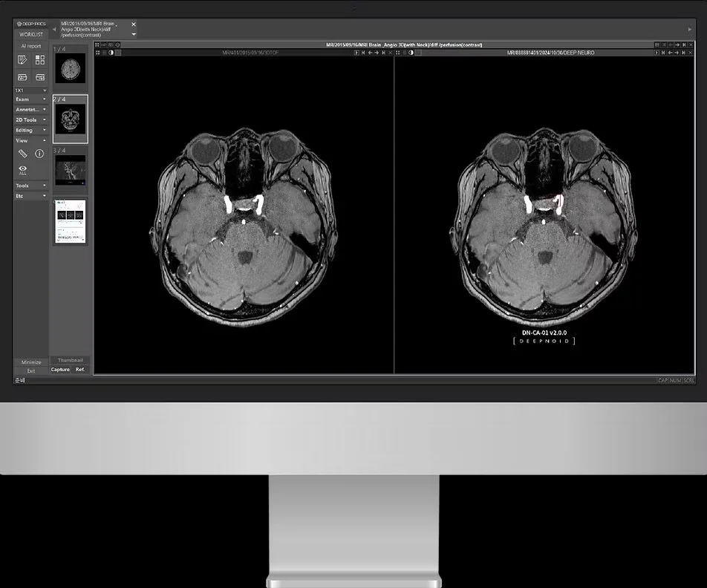Click grid layout icon on main viewer title bar

point(97,45)
